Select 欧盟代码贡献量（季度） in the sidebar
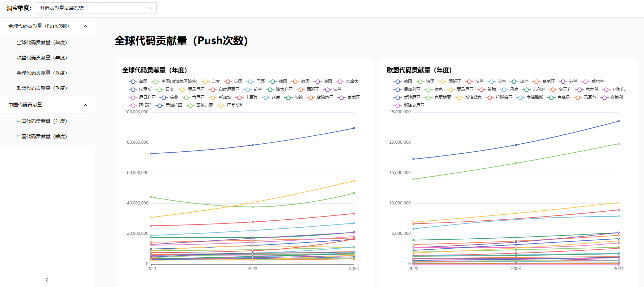Image resolution: width=644 pixels, height=287 pixels. coord(42,88)
